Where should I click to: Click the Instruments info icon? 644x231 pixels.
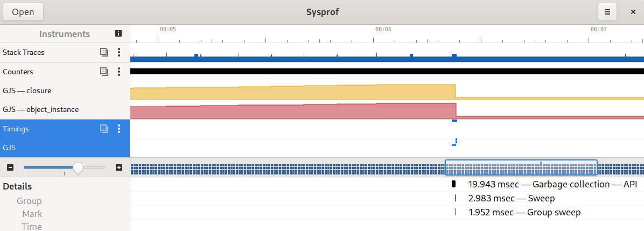tap(118, 34)
